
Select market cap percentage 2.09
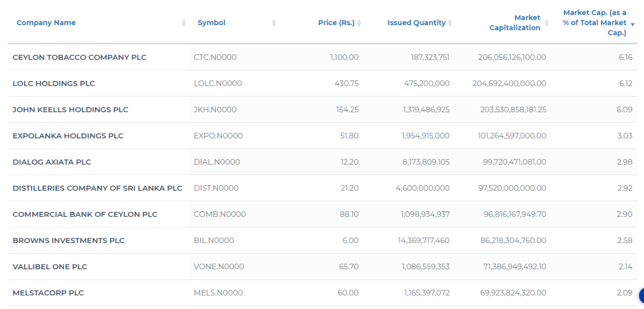(625, 293)
